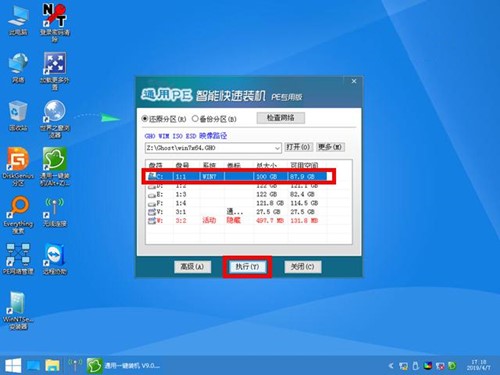Open the load more peripherals shortcut
Viewport: 500px width, 375px height.
click(55, 71)
